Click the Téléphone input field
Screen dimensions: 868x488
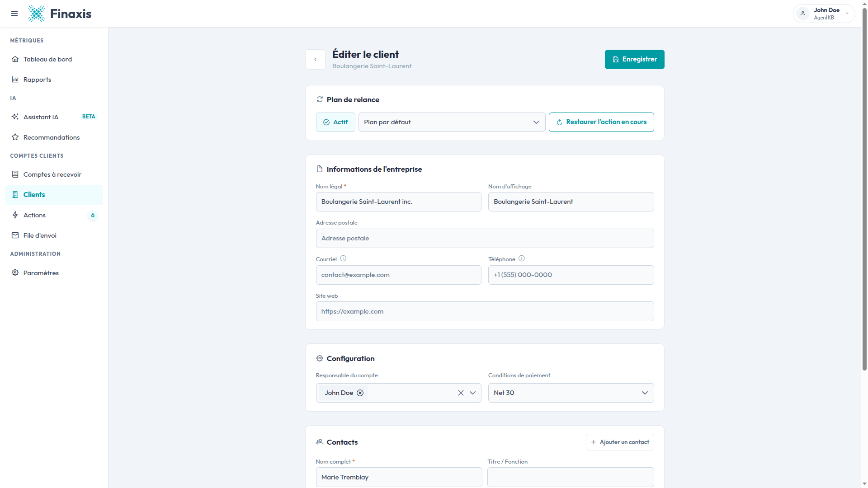(x=571, y=275)
